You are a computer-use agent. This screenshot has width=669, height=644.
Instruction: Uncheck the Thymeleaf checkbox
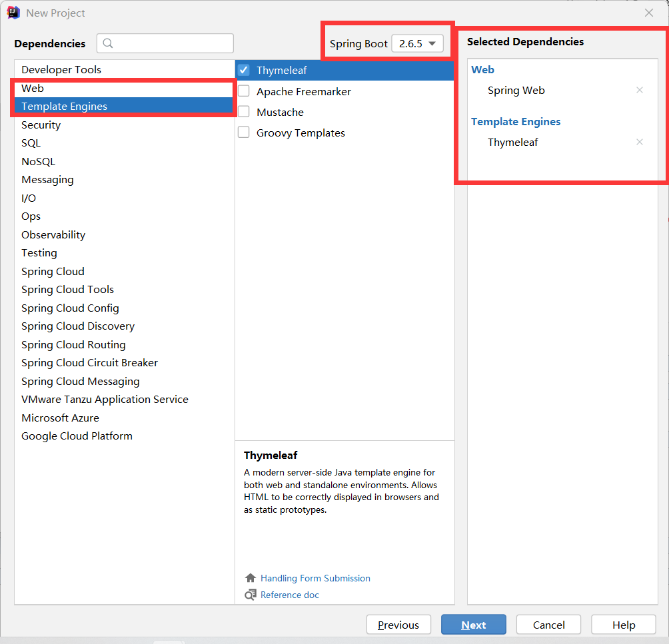pos(244,70)
